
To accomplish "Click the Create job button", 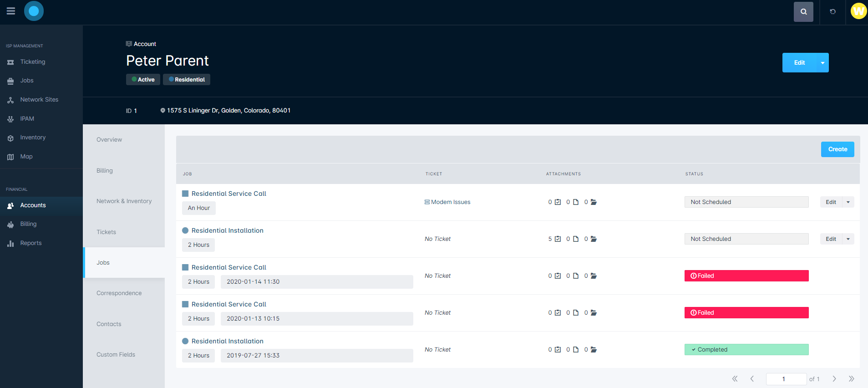I will click(838, 149).
